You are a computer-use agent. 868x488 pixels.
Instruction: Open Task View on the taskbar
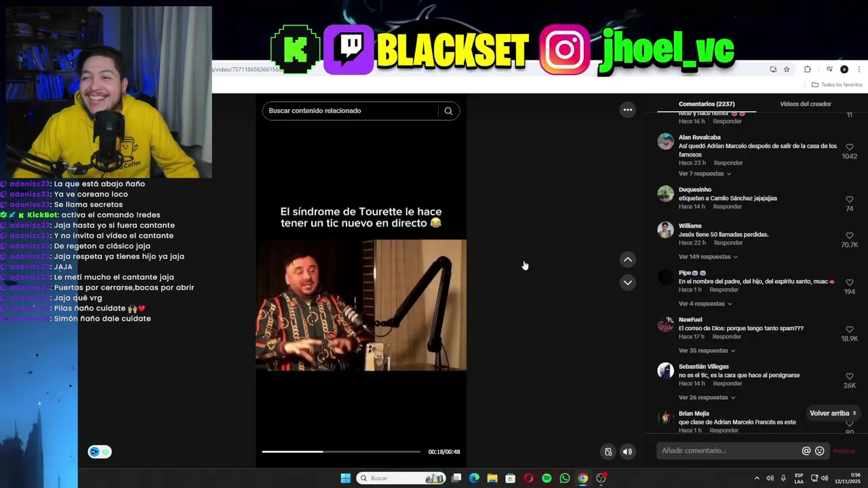(x=456, y=479)
